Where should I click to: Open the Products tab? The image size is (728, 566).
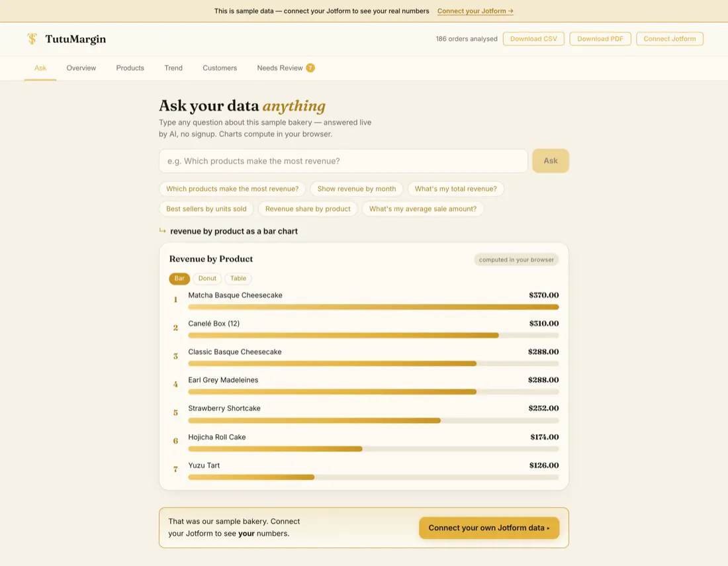click(x=130, y=68)
